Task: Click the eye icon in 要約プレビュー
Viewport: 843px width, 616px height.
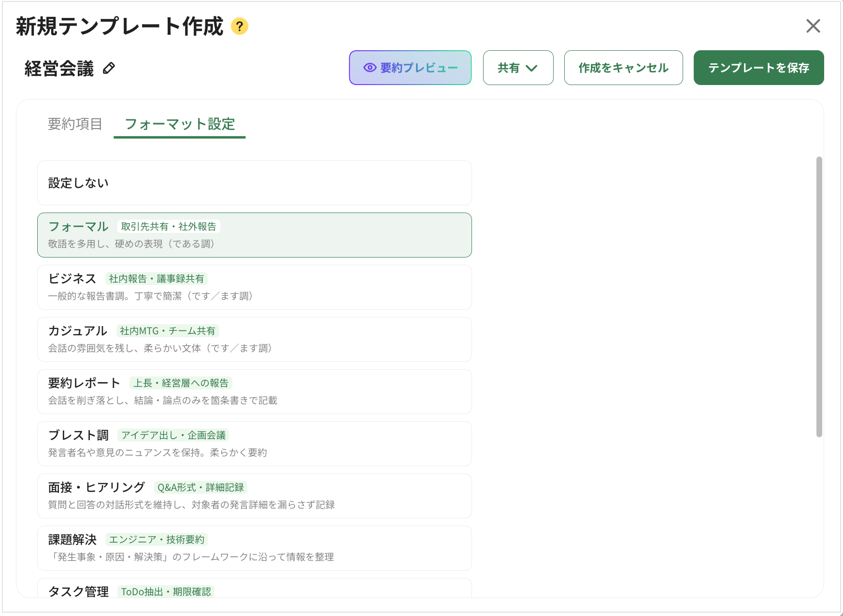Action: [x=370, y=68]
